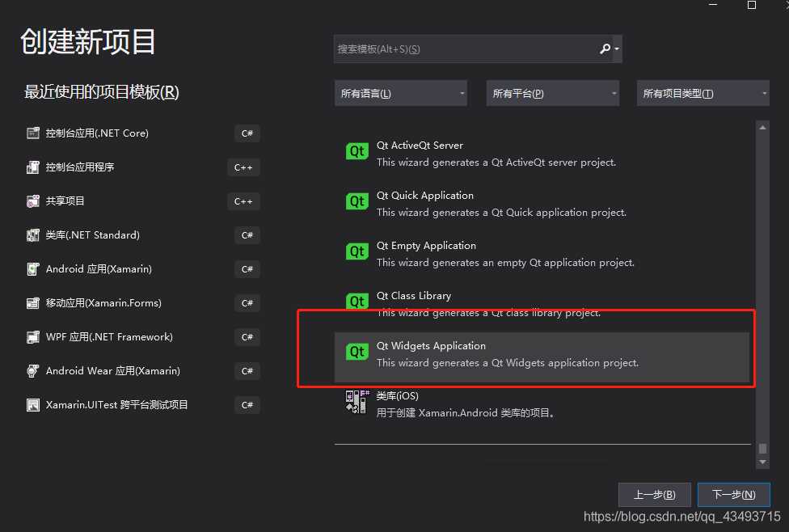Click the 类库(iOS) template icon
This screenshot has width=789, height=532.
[x=357, y=402]
